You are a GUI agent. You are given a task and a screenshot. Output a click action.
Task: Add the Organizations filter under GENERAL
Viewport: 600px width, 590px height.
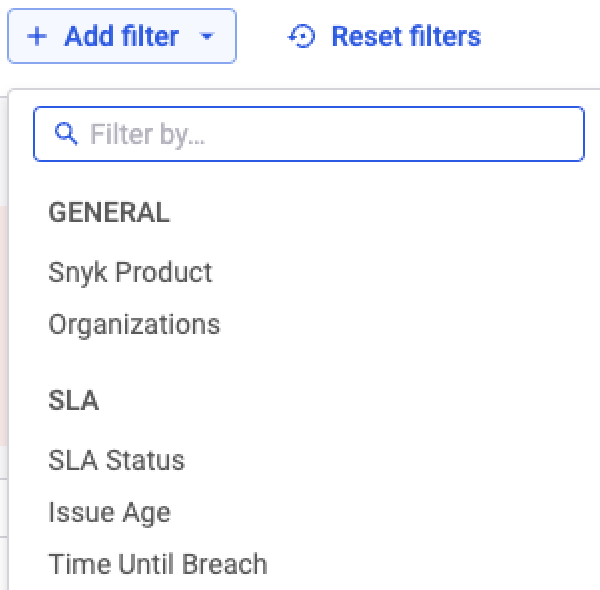coord(134,324)
